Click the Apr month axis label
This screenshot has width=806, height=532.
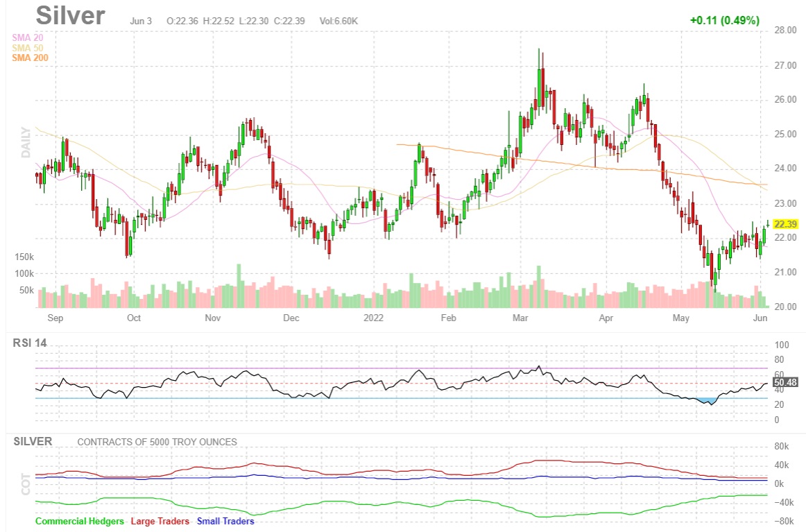pyautogui.click(x=606, y=318)
